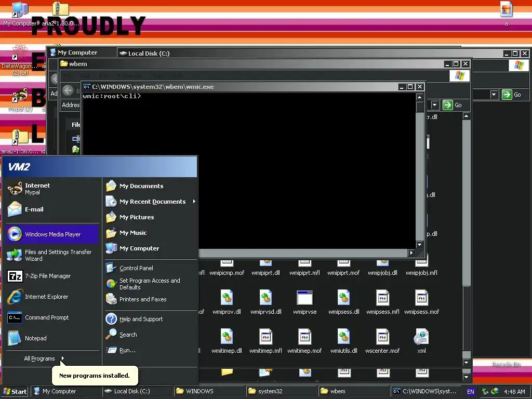Select the wmipjobj.dll file label

tap(383, 273)
